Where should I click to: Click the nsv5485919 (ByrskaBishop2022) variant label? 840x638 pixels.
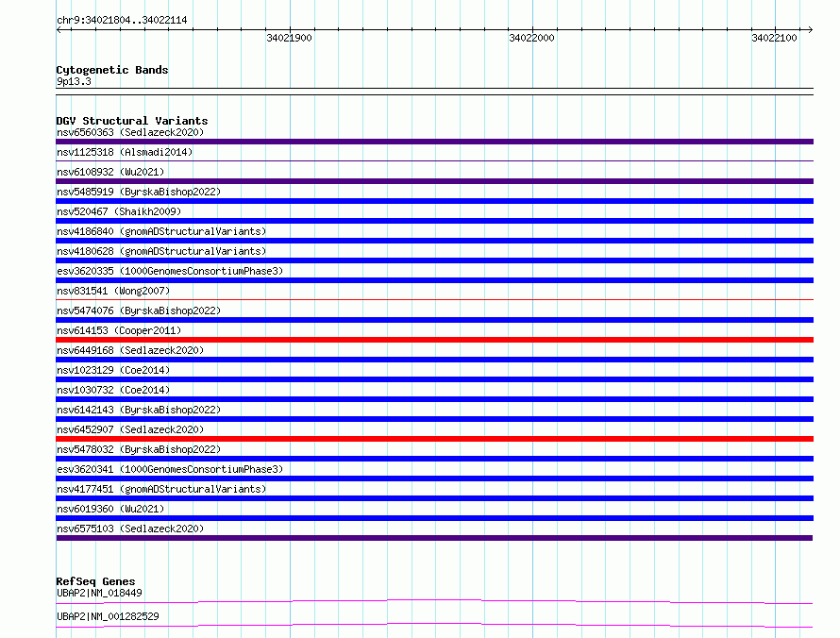coord(139,192)
